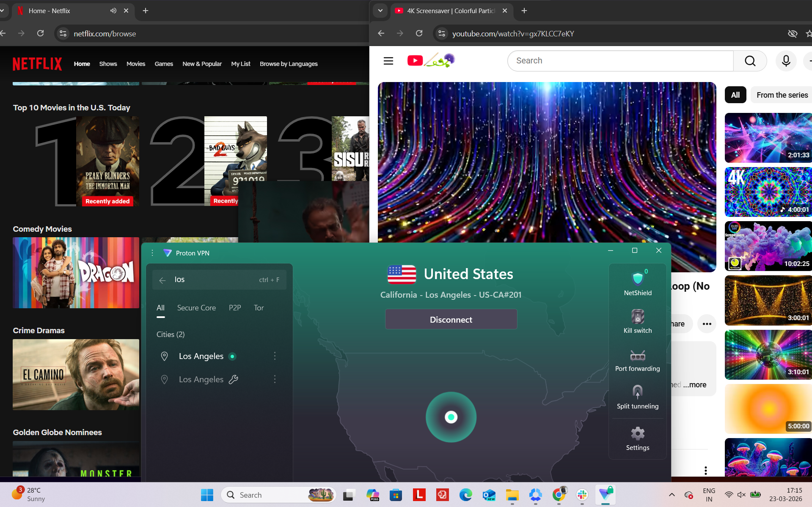Open weather widget showing 28°C Sunny

coord(28,494)
